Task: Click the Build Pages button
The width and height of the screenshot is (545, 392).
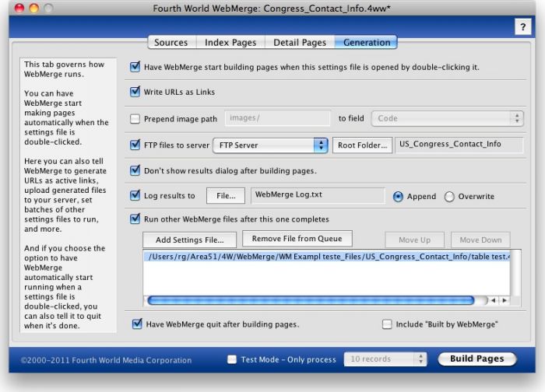Action: click(x=477, y=359)
